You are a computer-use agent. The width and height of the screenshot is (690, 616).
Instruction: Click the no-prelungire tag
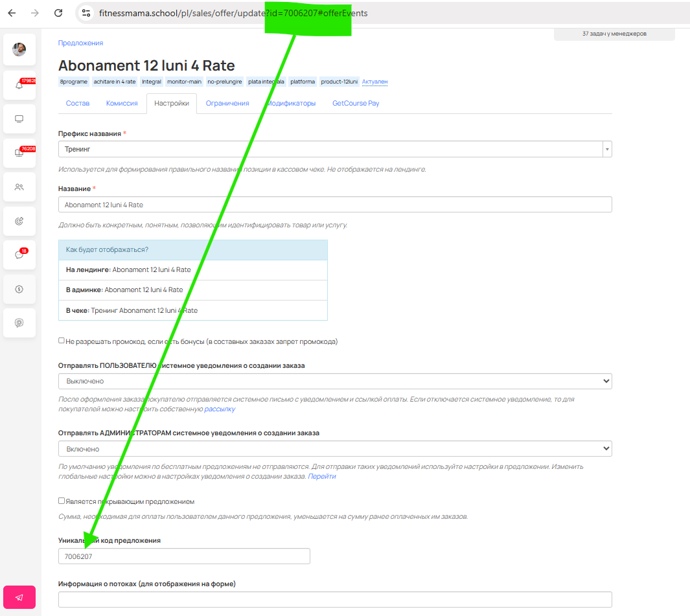pyautogui.click(x=224, y=82)
